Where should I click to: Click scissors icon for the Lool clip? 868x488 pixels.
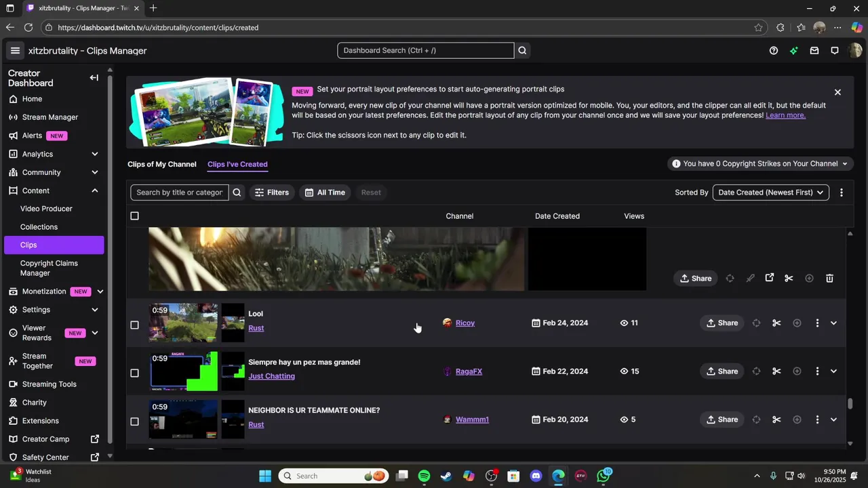click(x=776, y=323)
